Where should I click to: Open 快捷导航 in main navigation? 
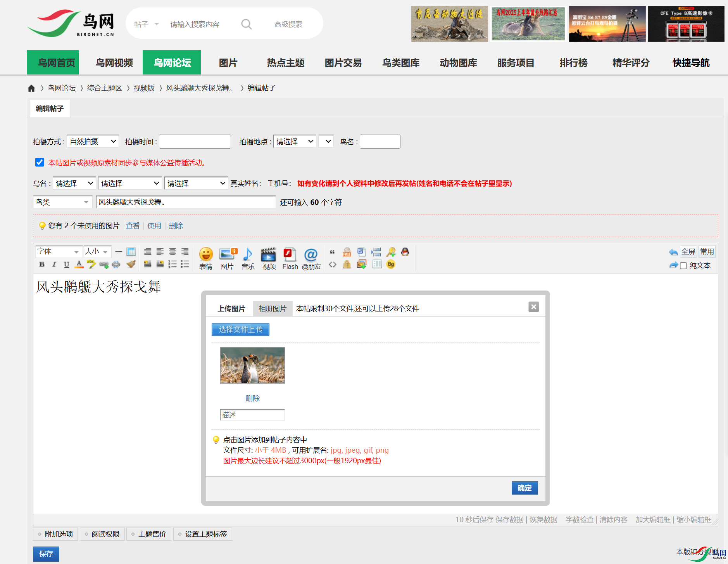coord(691,62)
